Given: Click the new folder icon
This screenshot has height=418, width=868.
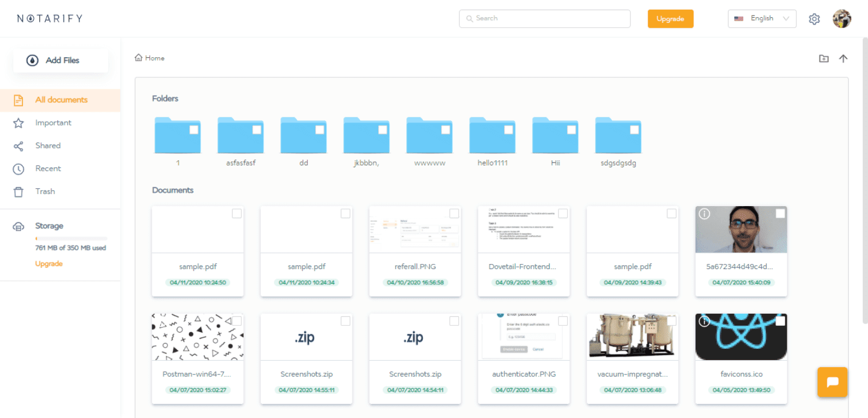Looking at the screenshot, I should point(823,58).
